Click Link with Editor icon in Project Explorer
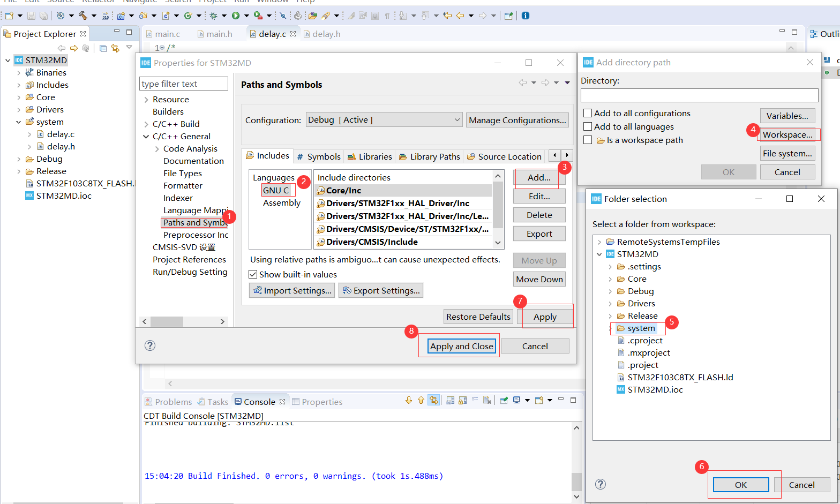 pyautogui.click(x=115, y=48)
